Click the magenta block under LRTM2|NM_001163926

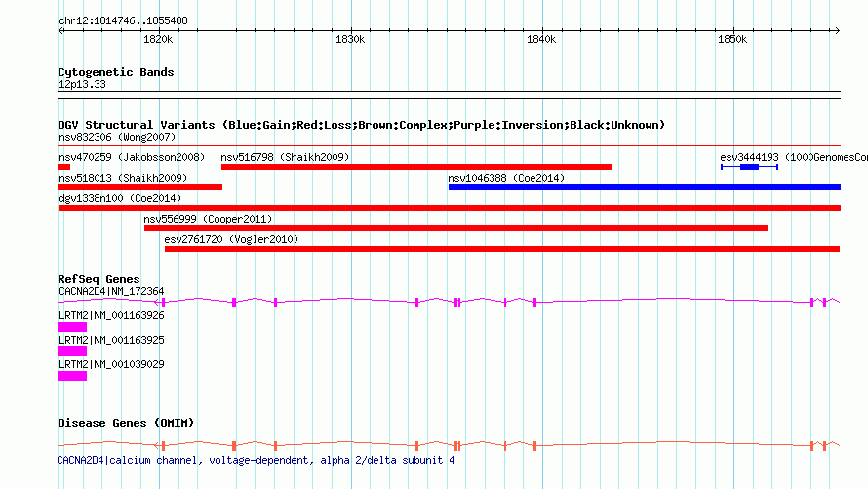[72, 327]
